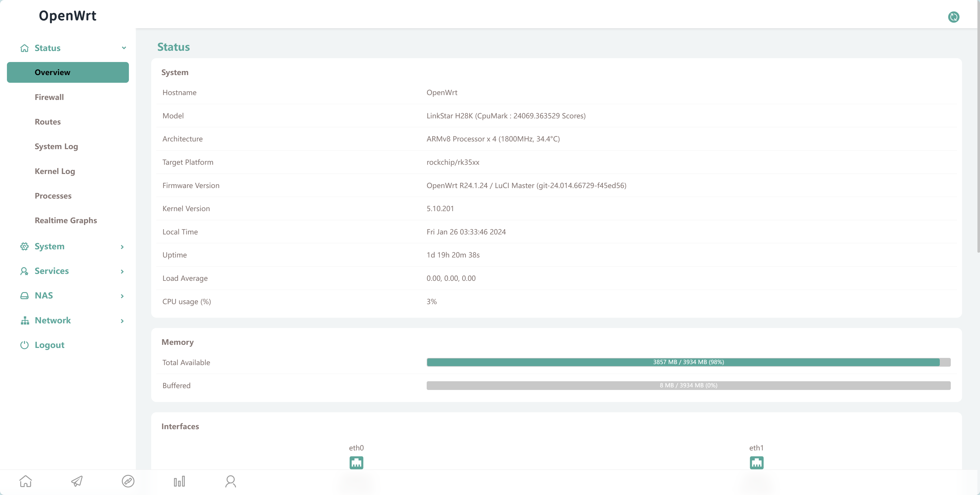Screen dimensions: 980x495
Task: Click the Firmware Version row label
Action: (x=191, y=185)
